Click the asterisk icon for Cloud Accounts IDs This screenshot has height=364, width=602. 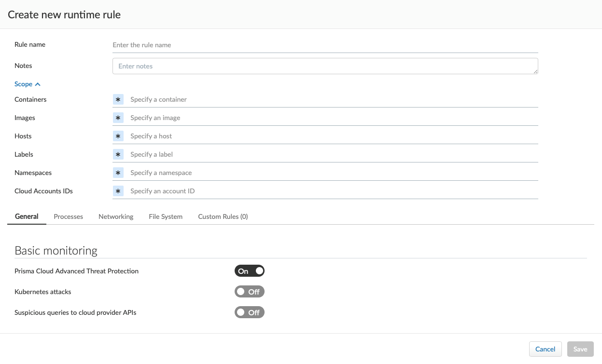[118, 191]
